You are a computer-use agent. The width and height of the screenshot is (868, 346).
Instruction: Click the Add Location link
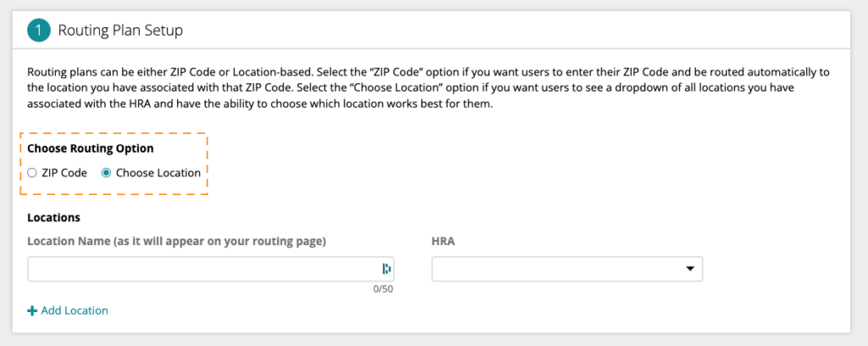click(68, 310)
